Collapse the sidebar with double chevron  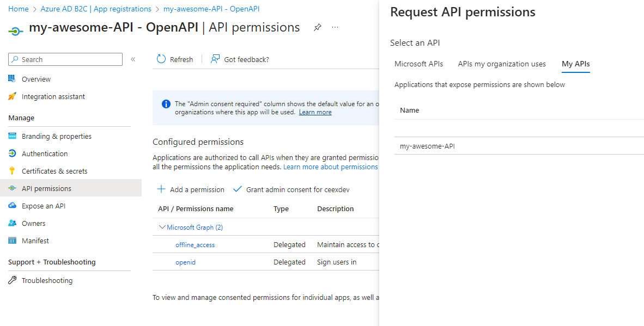(x=133, y=59)
